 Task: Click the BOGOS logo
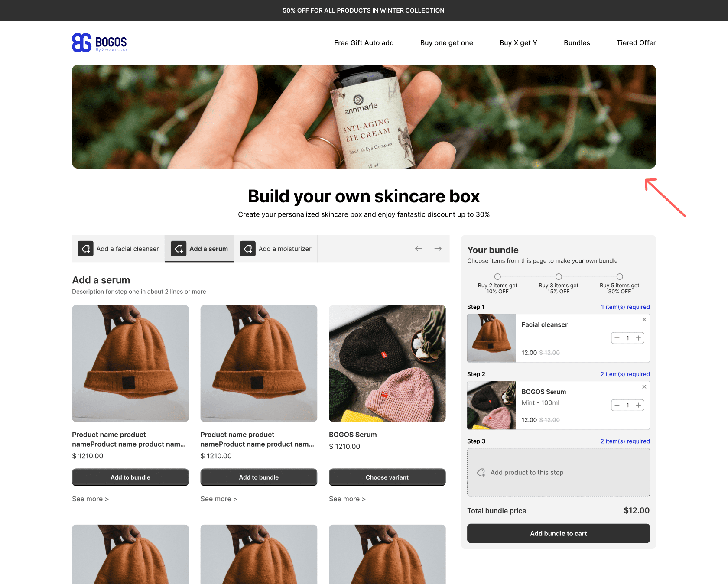tap(99, 43)
